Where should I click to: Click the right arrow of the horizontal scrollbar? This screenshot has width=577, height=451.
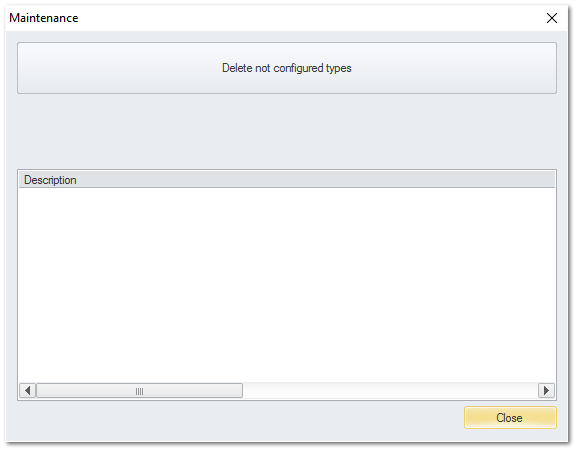tap(546, 390)
